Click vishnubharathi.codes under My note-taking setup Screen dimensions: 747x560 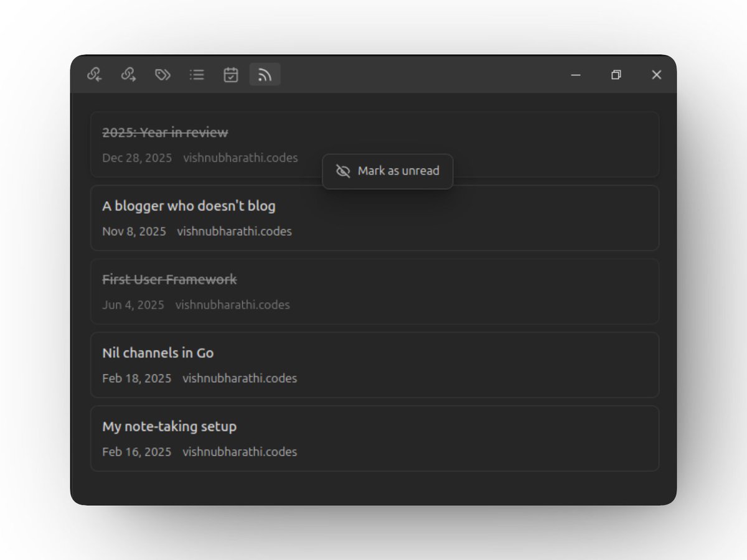click(240, 452)
